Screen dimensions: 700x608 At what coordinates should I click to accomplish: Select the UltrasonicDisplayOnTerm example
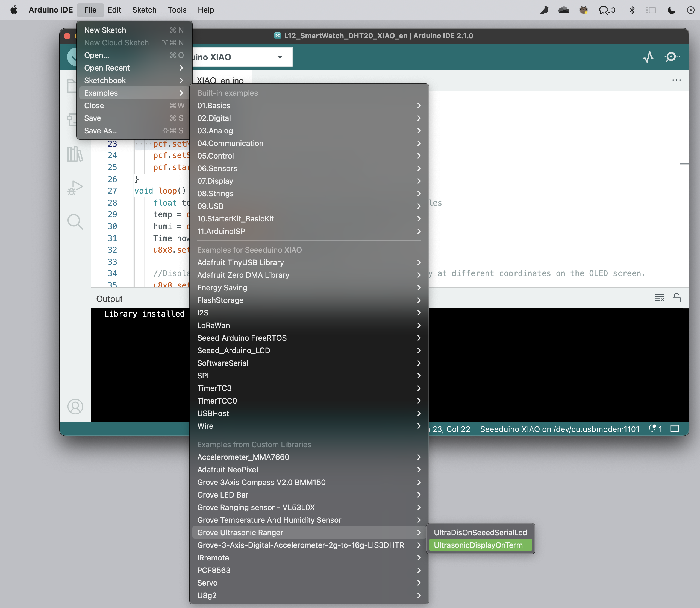click(480, 545)
